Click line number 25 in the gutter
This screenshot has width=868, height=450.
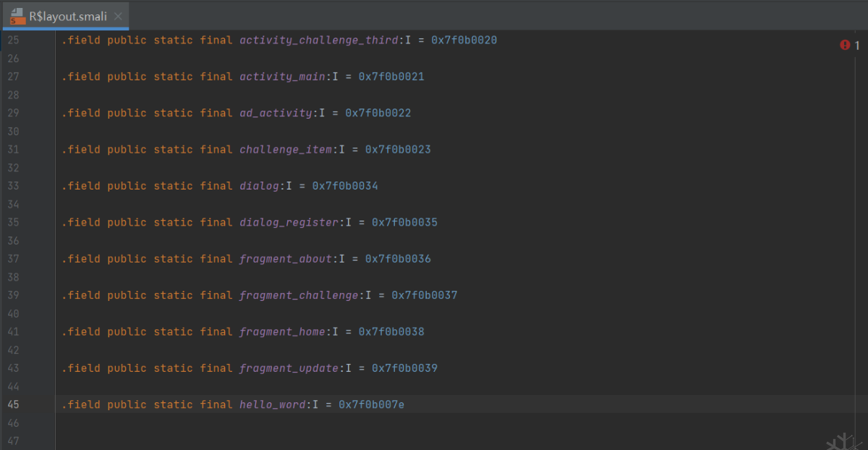[x=13, y=41]
